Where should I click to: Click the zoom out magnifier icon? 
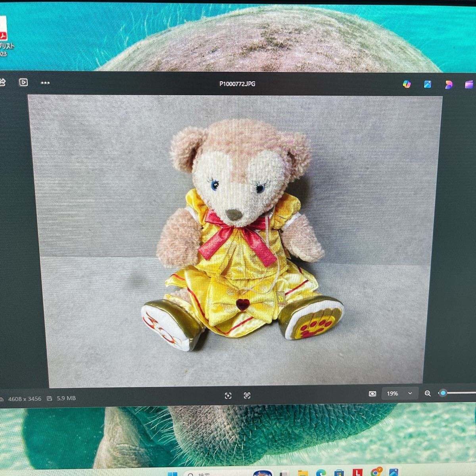pyautogui.click(x=428, y=393)
